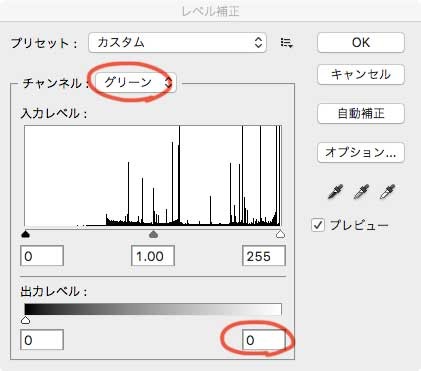Click the レベル補正 title text
Image resolution: width=421 pixels, height=371 pixels.
211,11
